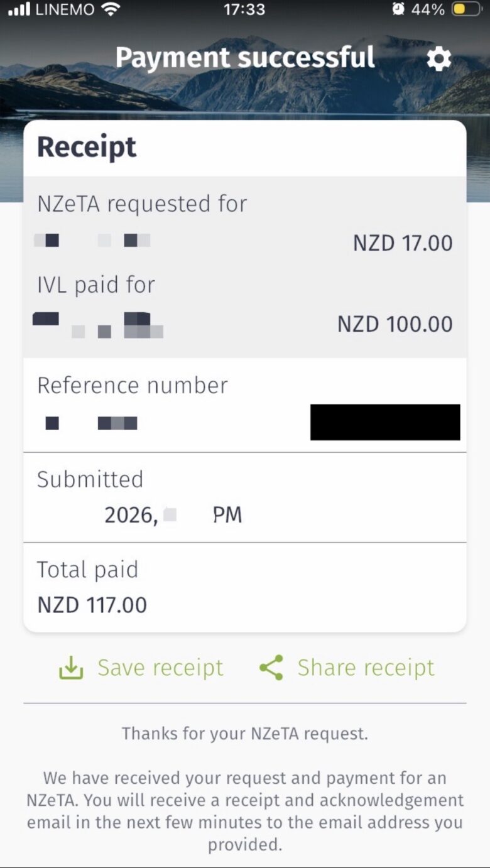Tap the alarm clock status icon
This screenshot has height=868, width=490.
click(398, 9)
